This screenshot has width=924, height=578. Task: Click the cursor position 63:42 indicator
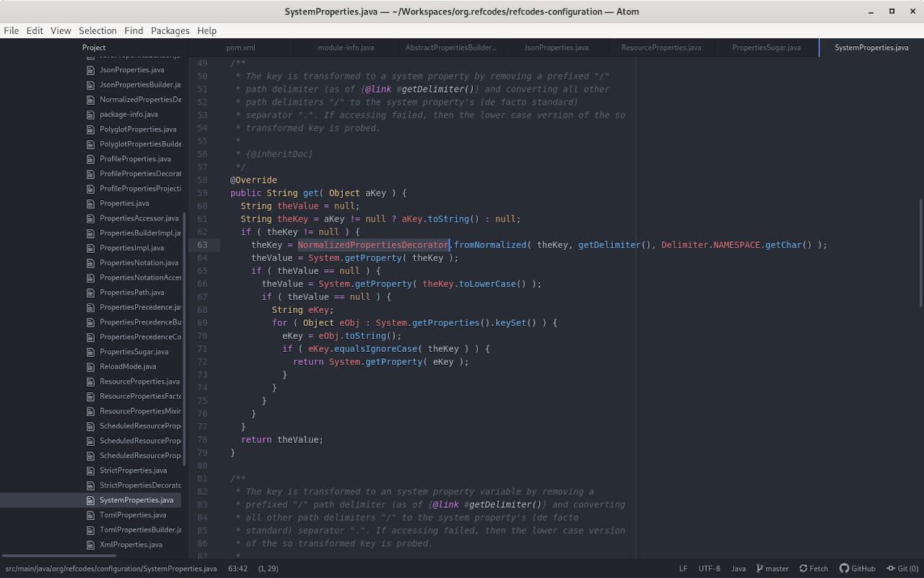coord(237,569)
